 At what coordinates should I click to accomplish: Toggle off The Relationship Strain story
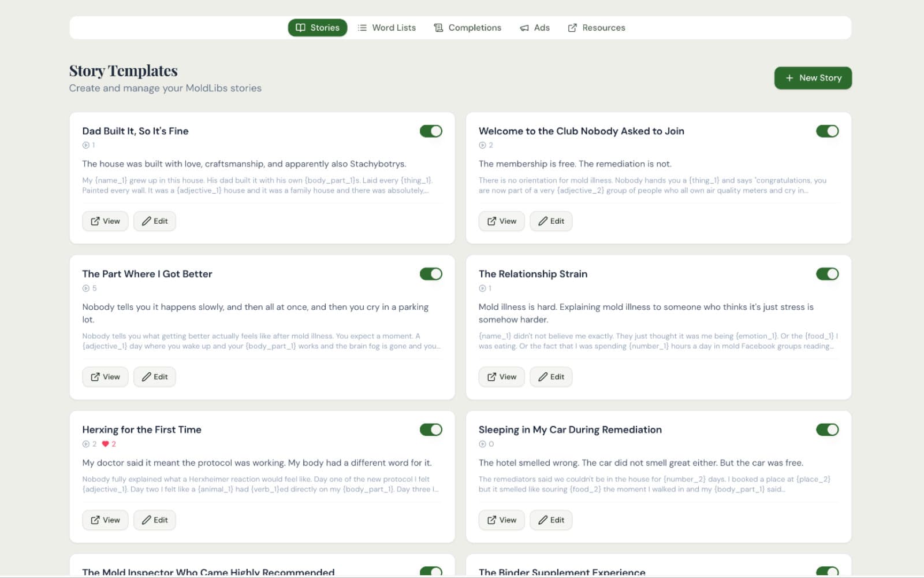click(828, 273)
